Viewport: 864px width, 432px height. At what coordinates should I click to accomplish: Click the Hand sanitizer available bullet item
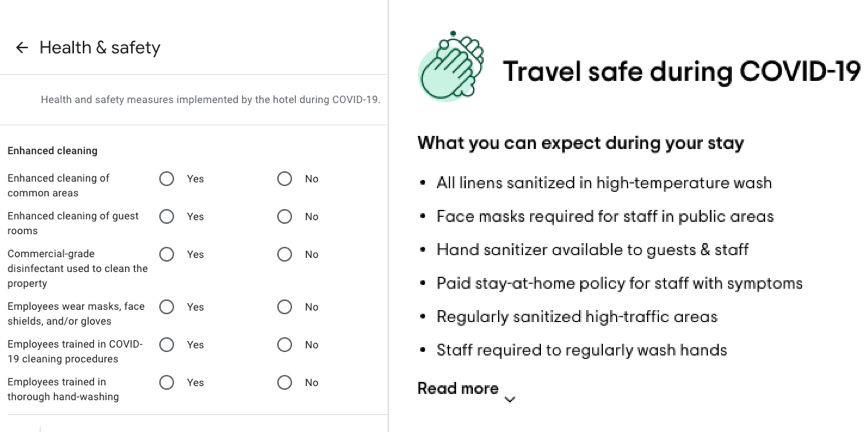592,250
